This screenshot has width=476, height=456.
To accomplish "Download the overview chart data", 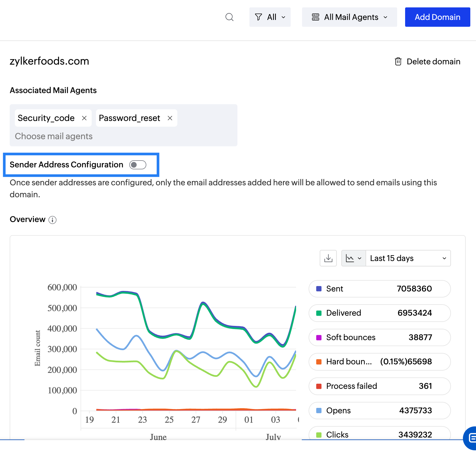I will pyautogui.click(x=328, y=258).
